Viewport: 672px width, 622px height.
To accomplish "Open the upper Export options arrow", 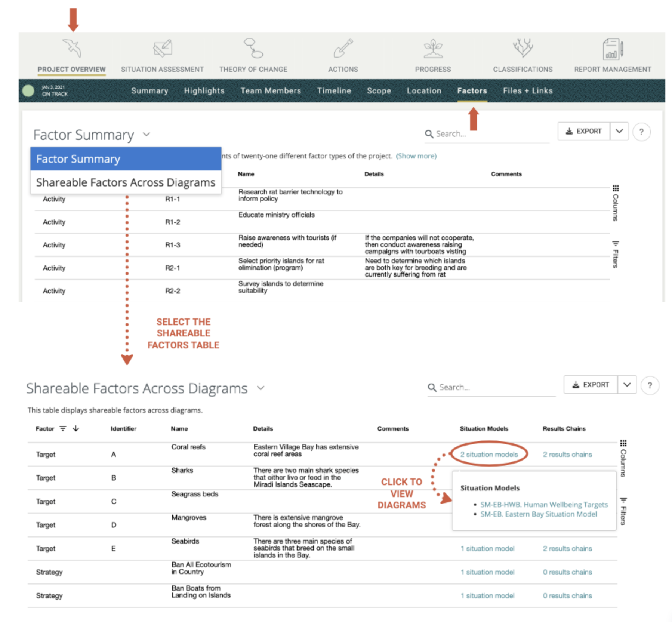I will tap(619, 131).
